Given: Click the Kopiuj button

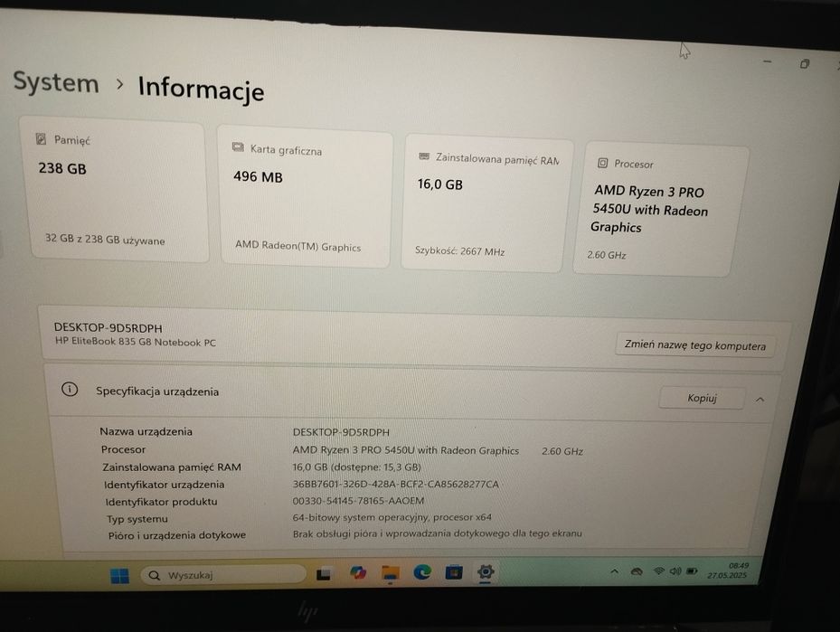Looking at the screenshot, I should (x=702, y=398).
